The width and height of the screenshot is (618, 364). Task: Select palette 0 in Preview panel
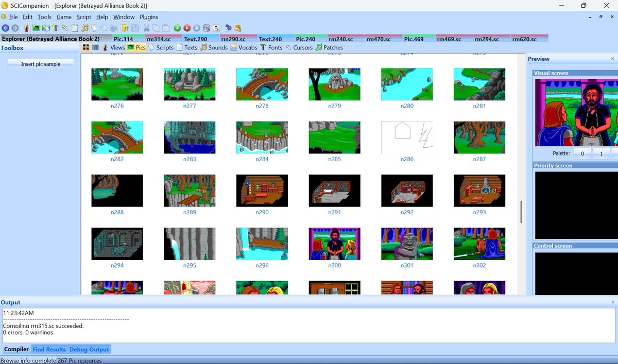[x=582, y=153]
